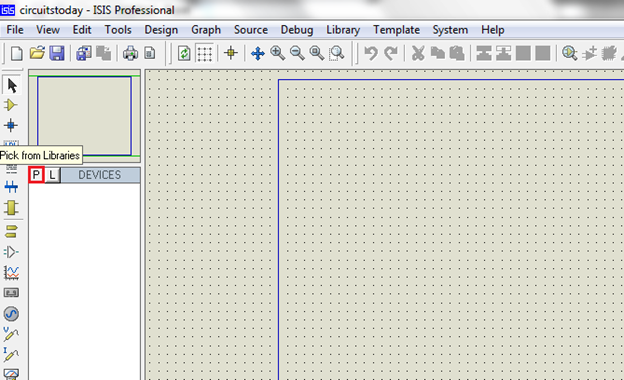Click the ISIS application icon in title bar
Image resolution: width=624 pixels, height=380 pixels.
click(x=8, y=10)
